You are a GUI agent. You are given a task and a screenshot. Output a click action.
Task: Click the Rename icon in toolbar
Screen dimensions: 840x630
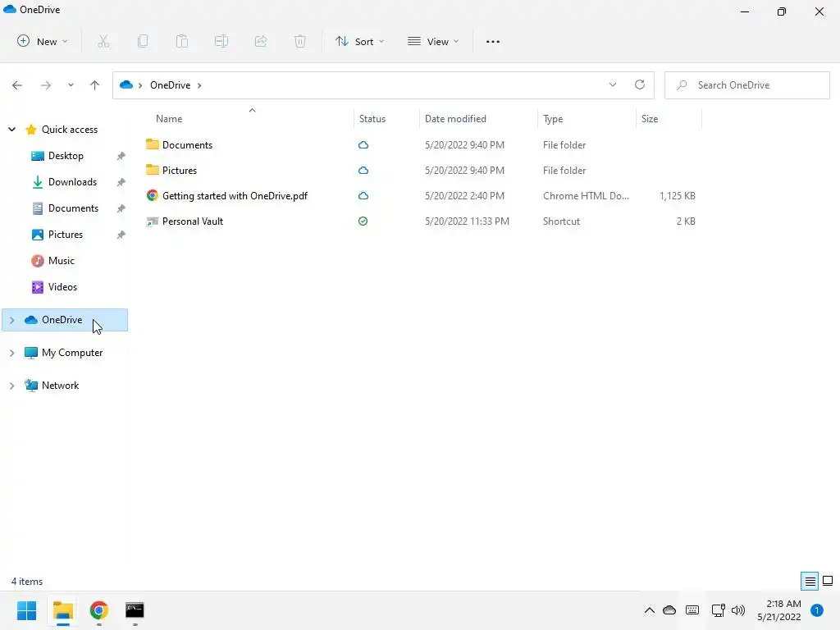tap(221, 41)
